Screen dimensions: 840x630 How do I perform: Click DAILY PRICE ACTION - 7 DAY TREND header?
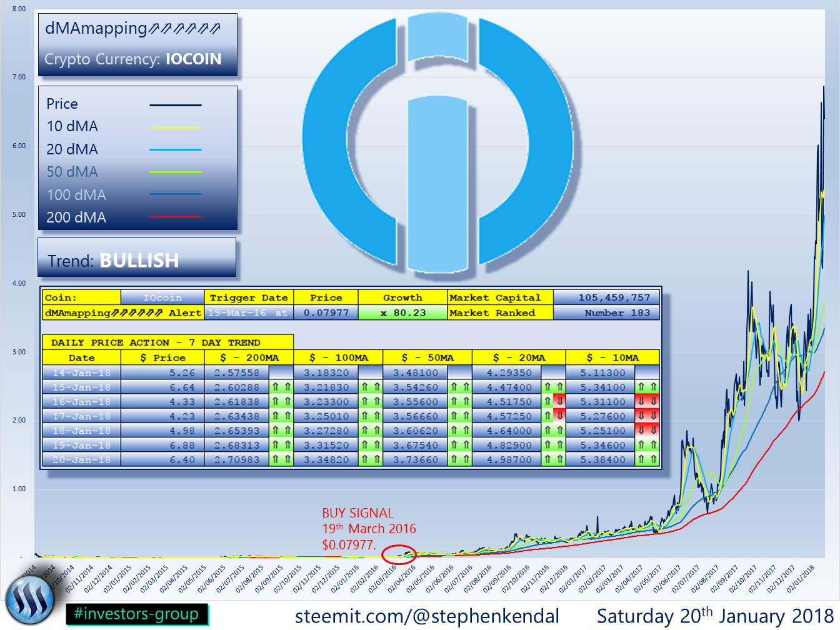pyautogui.click(x=167, y=342)
